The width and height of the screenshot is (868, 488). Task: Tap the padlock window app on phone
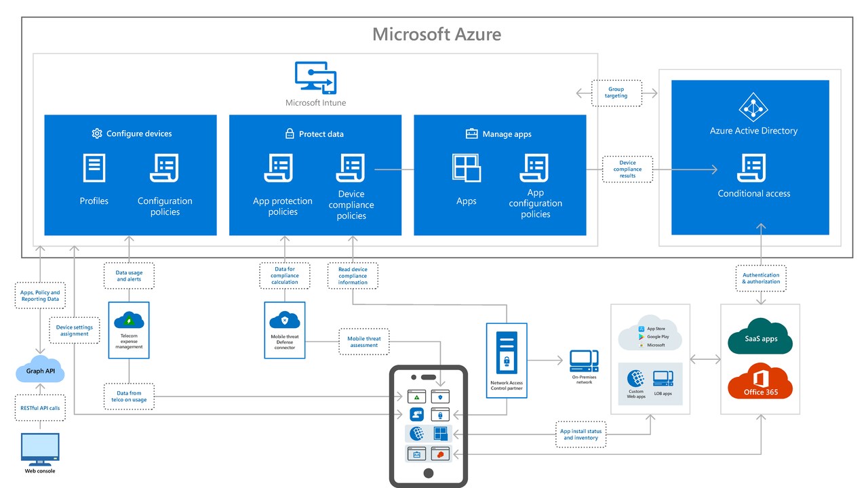pyautogui.click(x=440, y=415)
